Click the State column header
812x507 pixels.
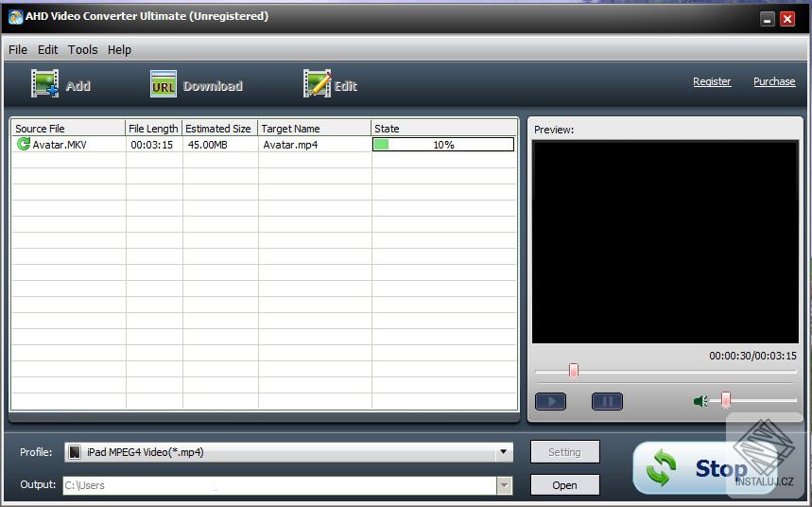(x=443, y=128)
